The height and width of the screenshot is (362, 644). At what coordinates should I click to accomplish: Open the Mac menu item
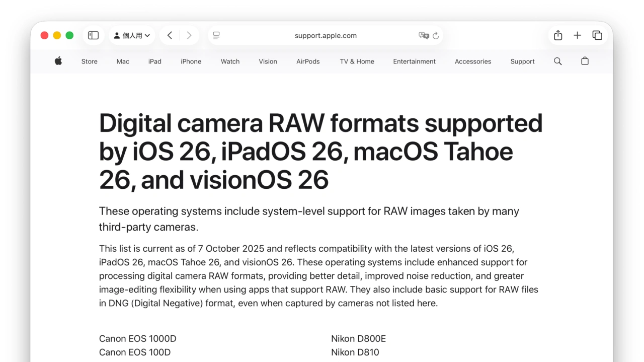pos(123,61)
